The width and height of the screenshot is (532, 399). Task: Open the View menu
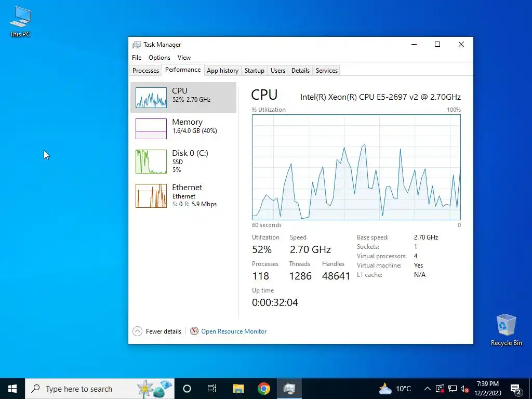point(184,57)
